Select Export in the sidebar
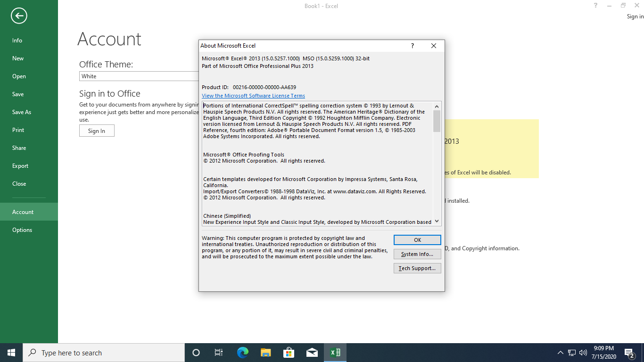 pyautogui.click(x=29, y=166)
